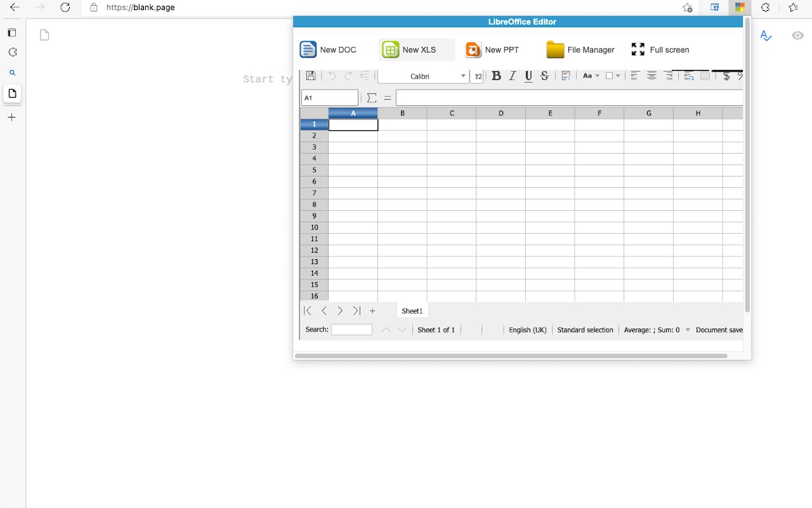Toggle Strikethrough formatting

[x=544, y=76]
